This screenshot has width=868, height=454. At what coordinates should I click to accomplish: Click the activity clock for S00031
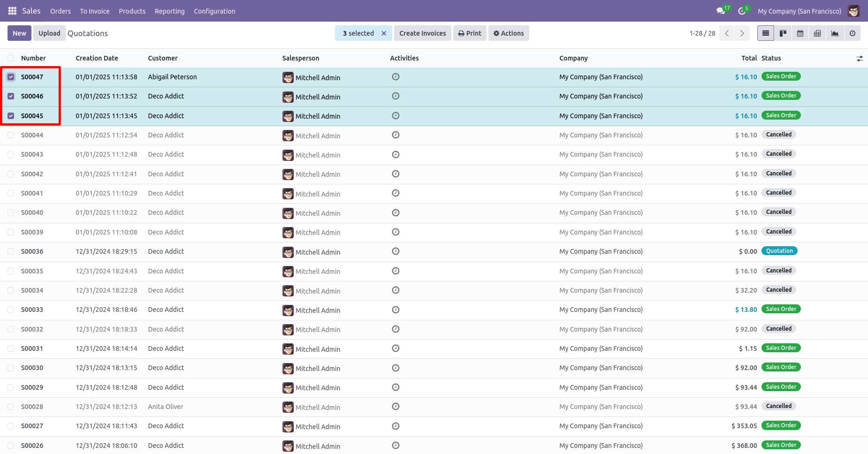point(396,348)
